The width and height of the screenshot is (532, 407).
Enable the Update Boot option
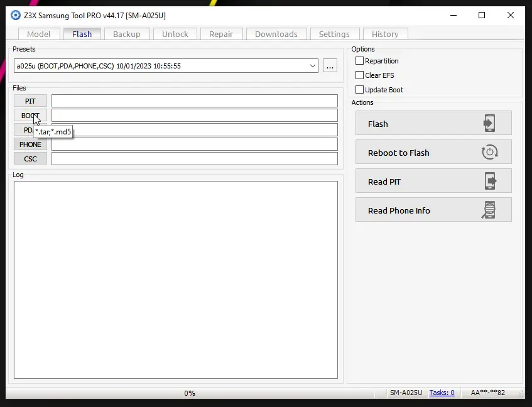click(360, 89)
